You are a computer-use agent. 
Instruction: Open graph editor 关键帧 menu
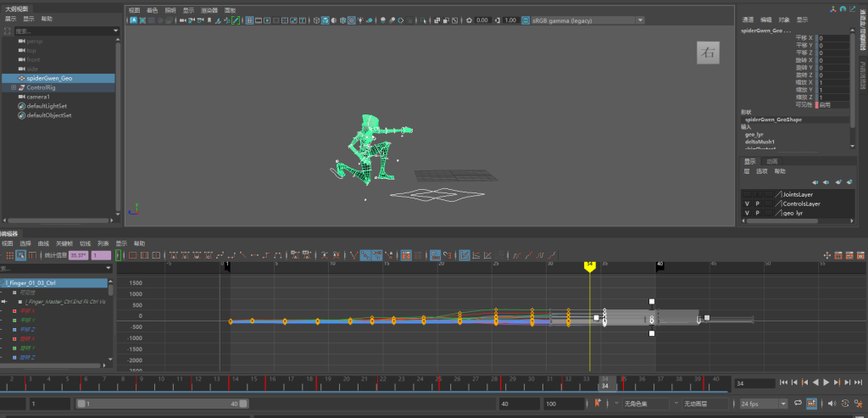click(64, 243)
